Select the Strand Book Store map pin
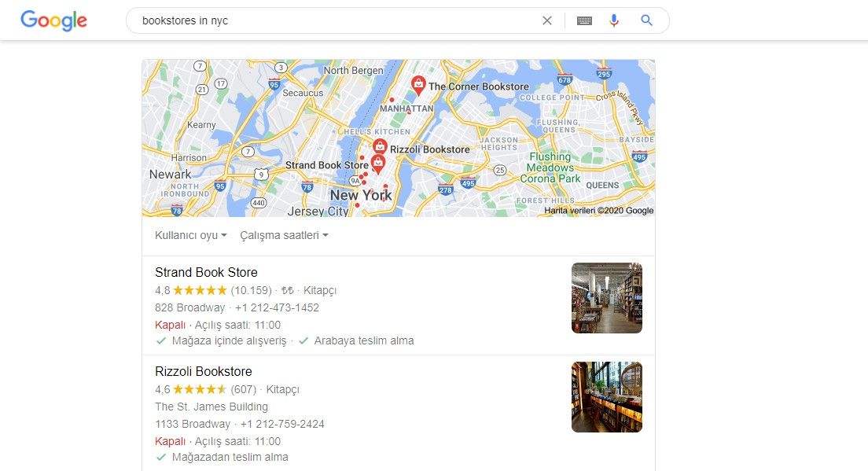868x471 pixels. click(x=378, y=164)
